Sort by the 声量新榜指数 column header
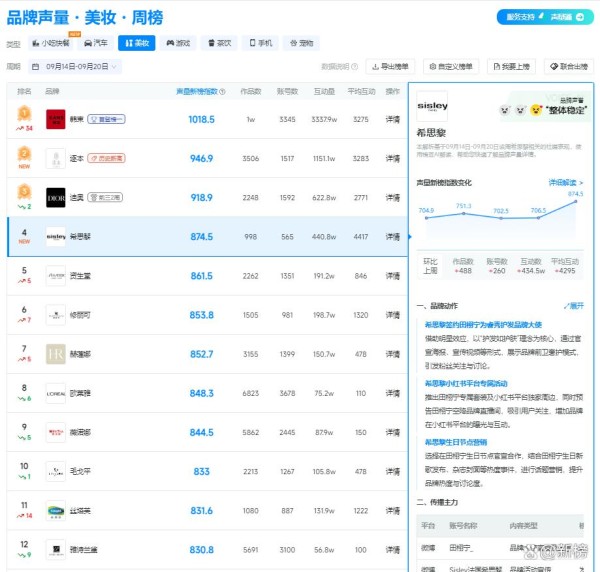Screen dimensions: 600x572 [197, 91]
